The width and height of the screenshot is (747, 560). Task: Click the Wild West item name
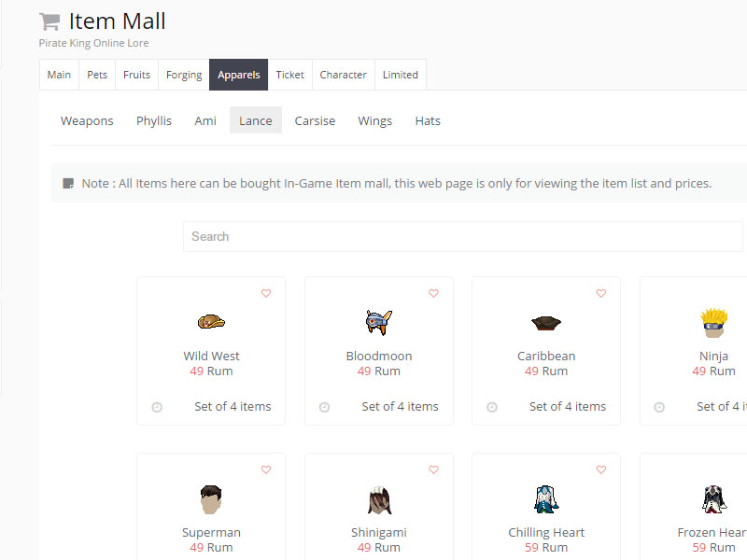[x=211, y=356]
